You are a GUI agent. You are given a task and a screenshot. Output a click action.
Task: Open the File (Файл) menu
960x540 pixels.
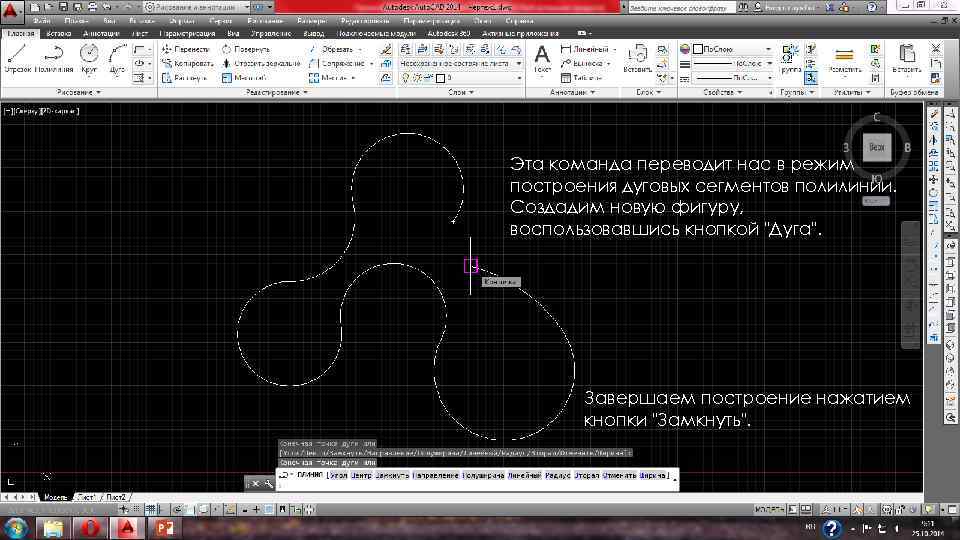pos(41,20)
